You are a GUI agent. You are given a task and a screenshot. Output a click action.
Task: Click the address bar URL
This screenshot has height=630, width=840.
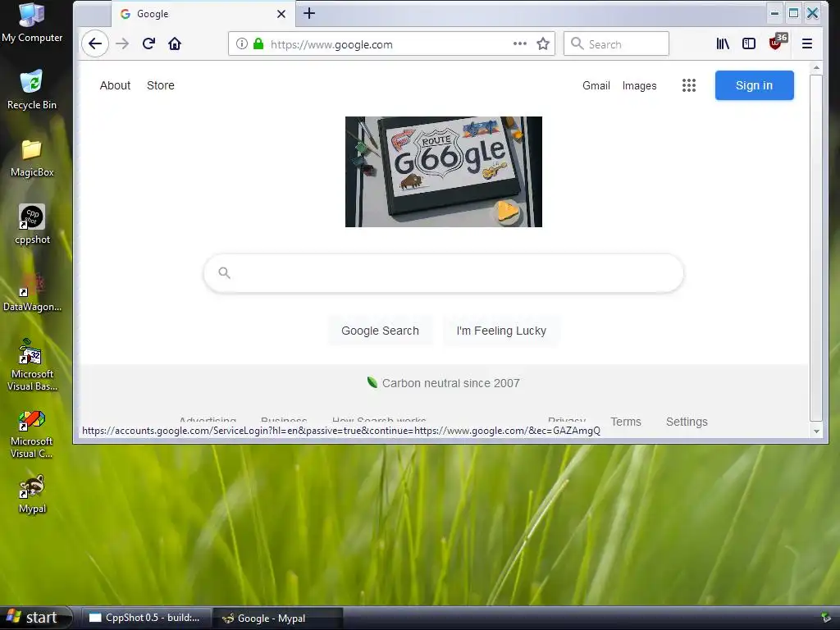click(x=331, y=44)
